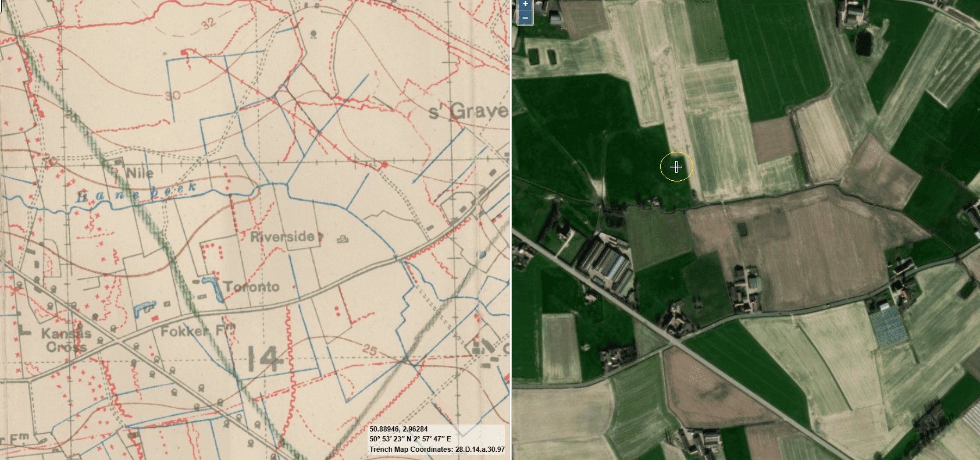Click the Toronto label on the trench map
Viewport: 980px width, 460px height.
[252, 287]
